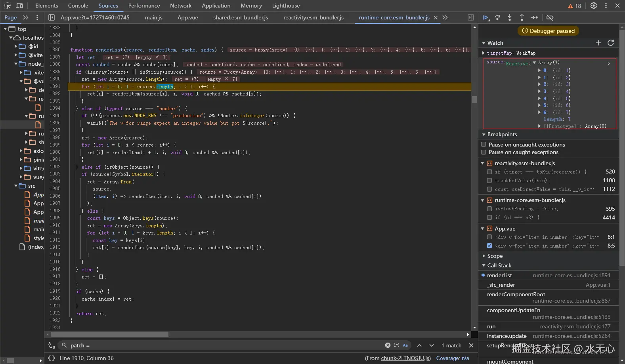Image resolution: width=625 pixels, height=364 pixels.
Task: Click the Step out of function icon
Action: pyautogui.click(x=522, y=17)
